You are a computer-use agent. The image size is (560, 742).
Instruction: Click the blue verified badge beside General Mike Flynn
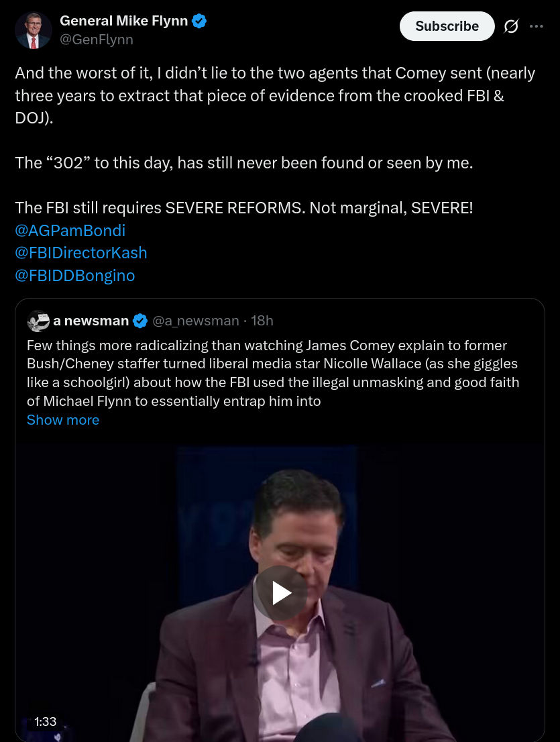[x=199, y=21]
